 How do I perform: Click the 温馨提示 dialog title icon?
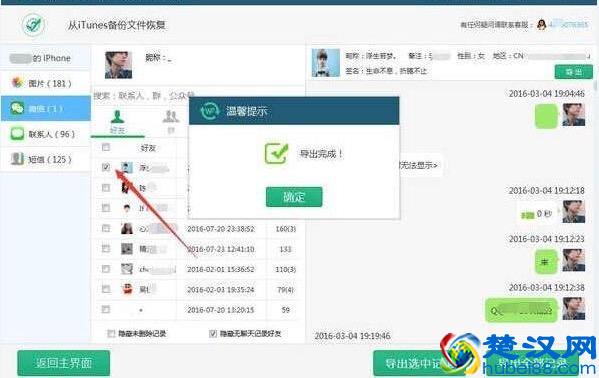coord(210,111)
